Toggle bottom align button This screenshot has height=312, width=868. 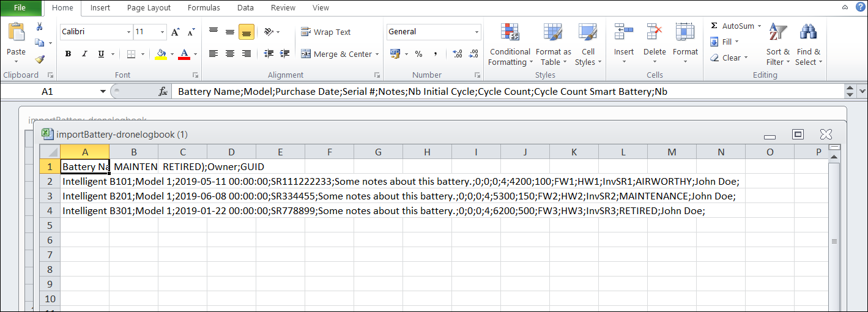[247, 32]
